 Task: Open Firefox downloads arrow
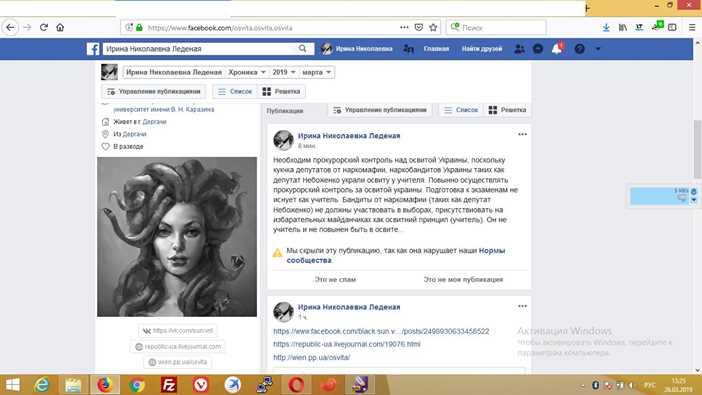pos(606,27)
